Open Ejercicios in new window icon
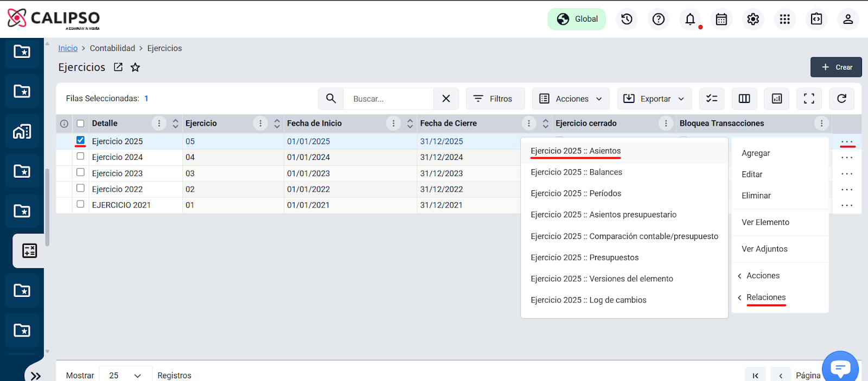The image size is (868, 381). point(118,67)
